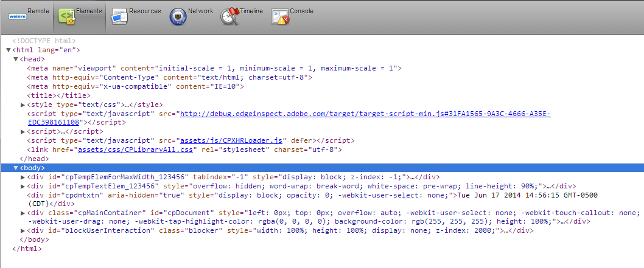Click the aria-hidden="true" attribute
The width and height of the screenshot is (644, 268).
pyautogui.click(x=146, y=195)
